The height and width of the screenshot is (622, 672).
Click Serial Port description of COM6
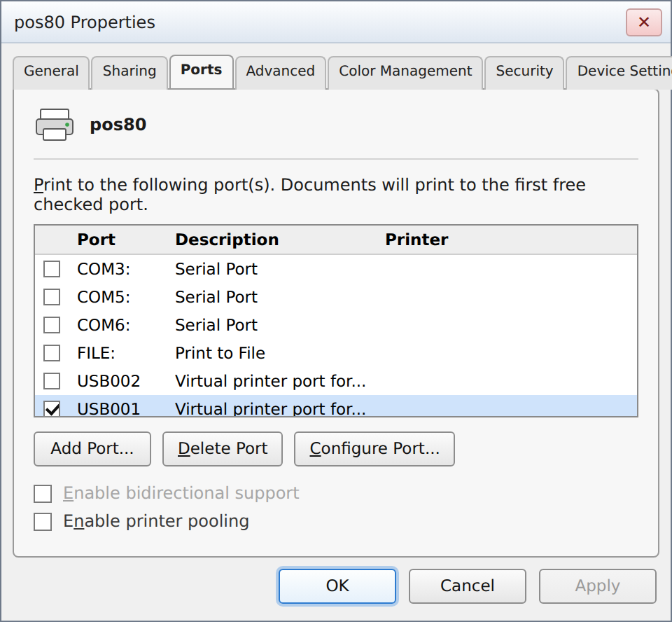tap(216, 325)
